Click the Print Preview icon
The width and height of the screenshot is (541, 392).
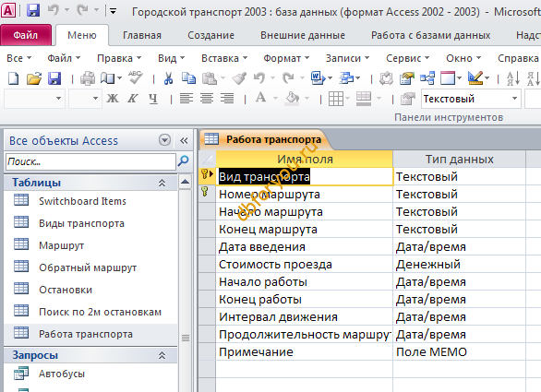click(x=108, y=78)
